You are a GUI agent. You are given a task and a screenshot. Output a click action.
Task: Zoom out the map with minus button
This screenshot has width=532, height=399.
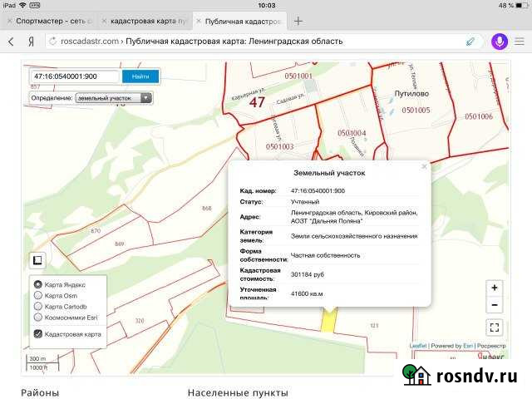point(495,305)
